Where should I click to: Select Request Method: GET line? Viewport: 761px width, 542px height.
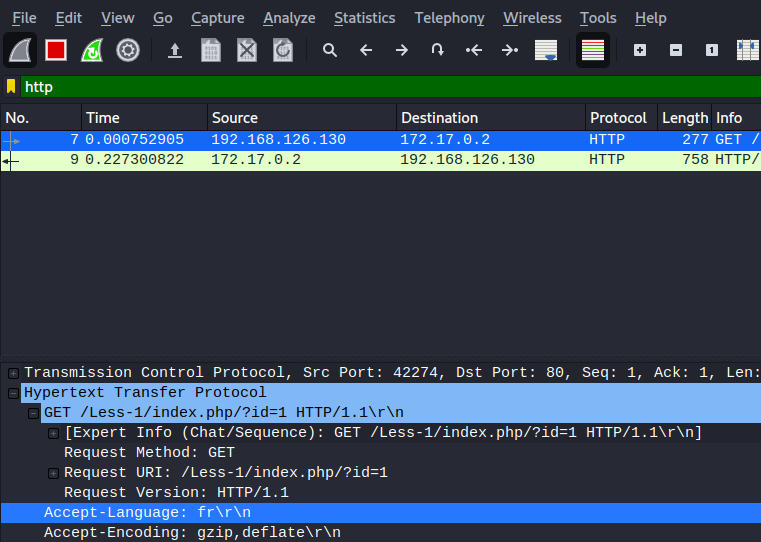pyautogui.click(x=149, y=453)
